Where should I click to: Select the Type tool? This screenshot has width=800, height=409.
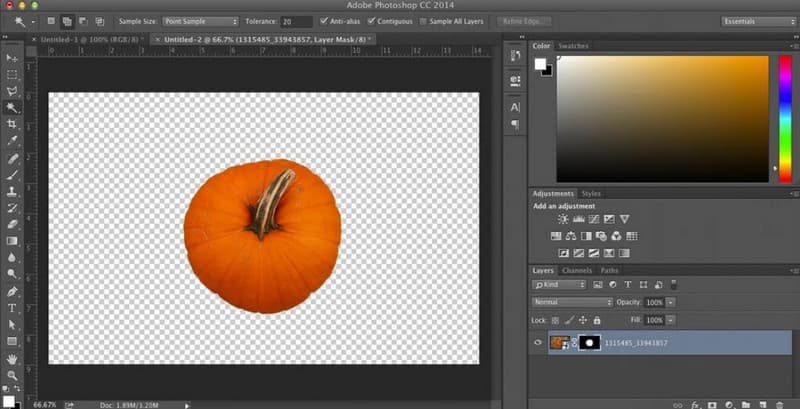coord(12,308)
